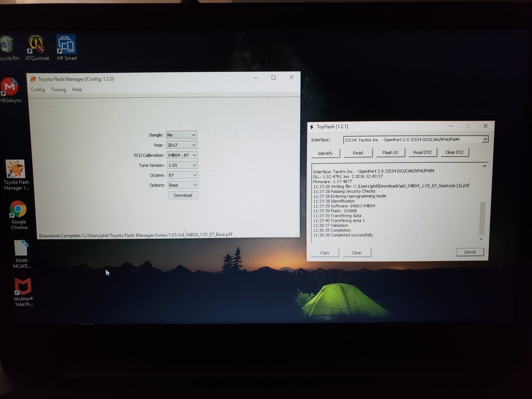Click the 'DLL: 1.02.4791' log line
Screen dimensions: 532x399
click(348, 177)
